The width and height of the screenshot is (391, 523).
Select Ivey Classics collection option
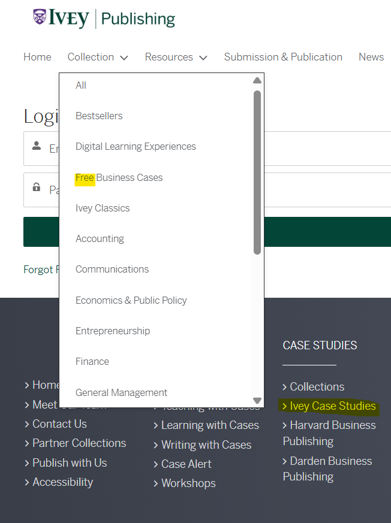pos(102,208)
